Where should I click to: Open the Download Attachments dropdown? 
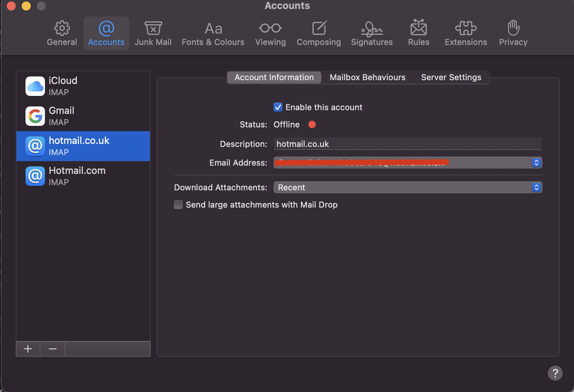(x=408, y=187)
